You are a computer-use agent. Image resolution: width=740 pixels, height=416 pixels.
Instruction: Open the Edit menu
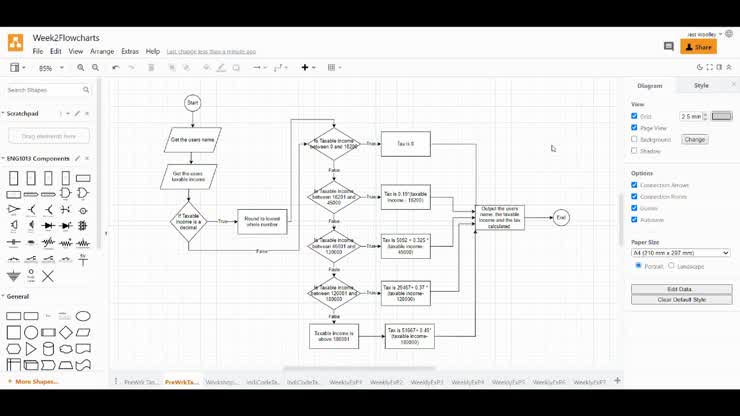[x=56, y=51]
